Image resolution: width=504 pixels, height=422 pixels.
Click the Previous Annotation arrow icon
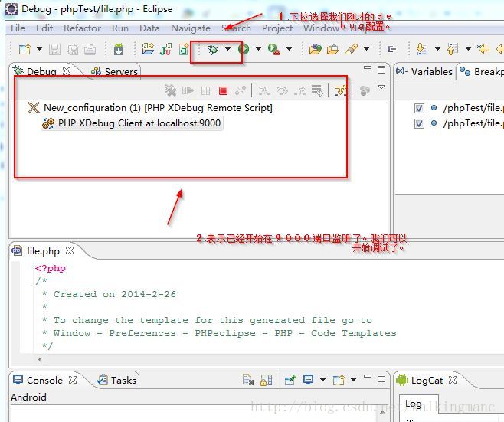pos(452,49)
